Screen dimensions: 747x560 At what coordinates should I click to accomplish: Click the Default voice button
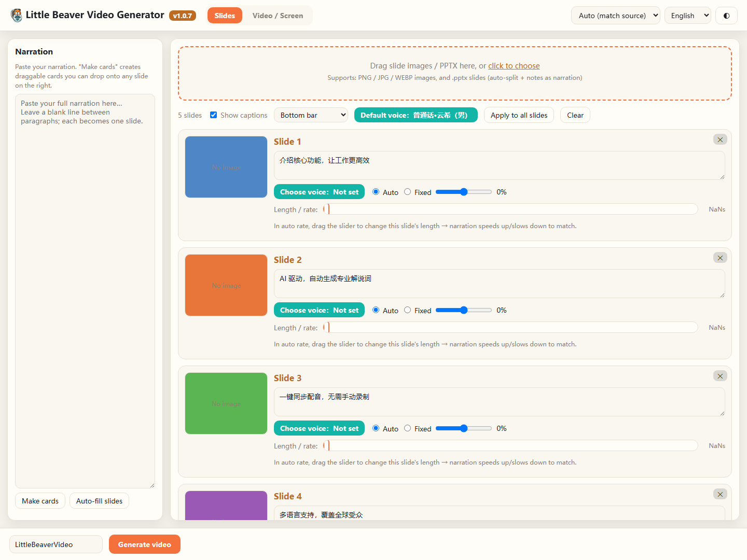pyautogui.click(x=416, y=115)
